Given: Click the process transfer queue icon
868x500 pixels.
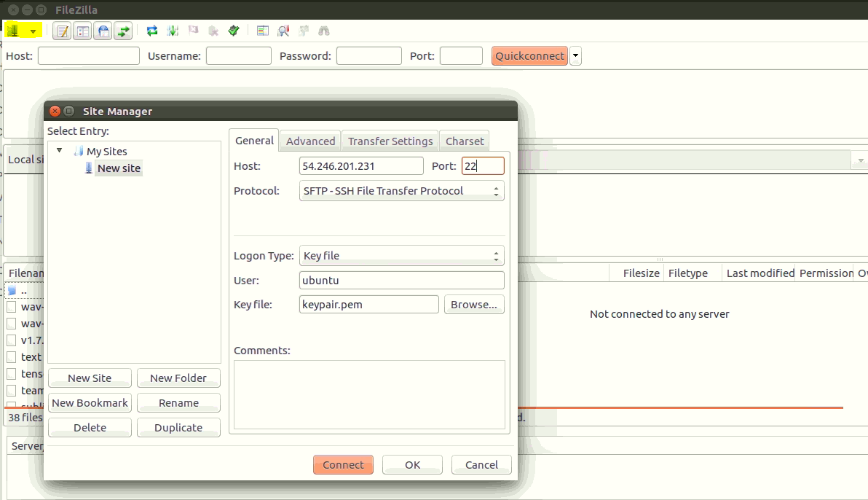Looking at the screenshot, I should click(173, 31).
